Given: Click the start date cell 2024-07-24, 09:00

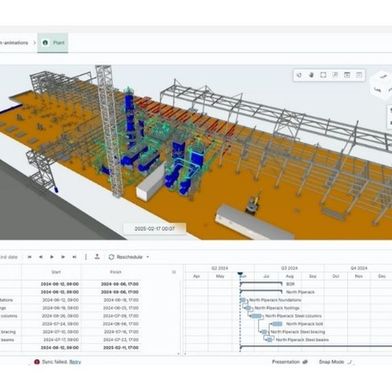Looking at the screenshot, I should [60, 324].
